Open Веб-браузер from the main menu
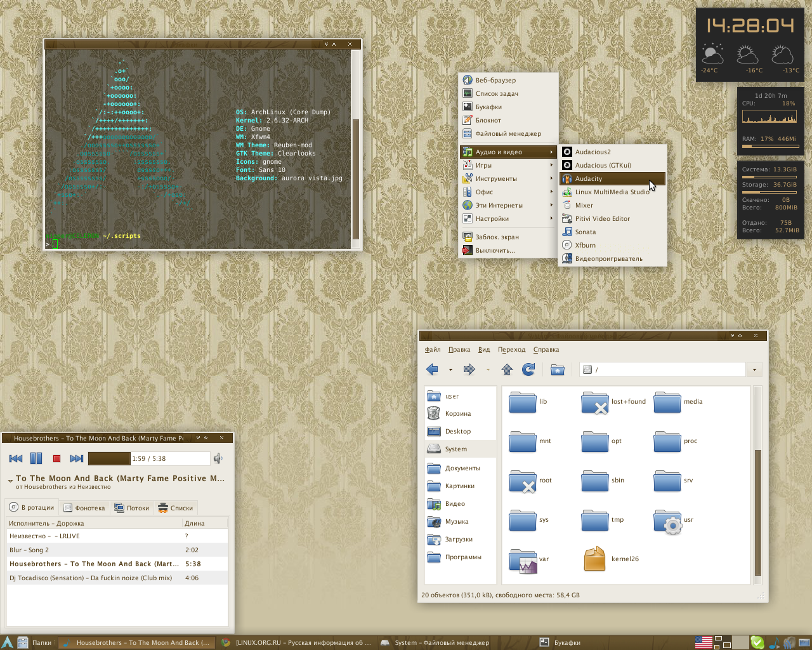The image size is (812, 650). pos(508,80)
